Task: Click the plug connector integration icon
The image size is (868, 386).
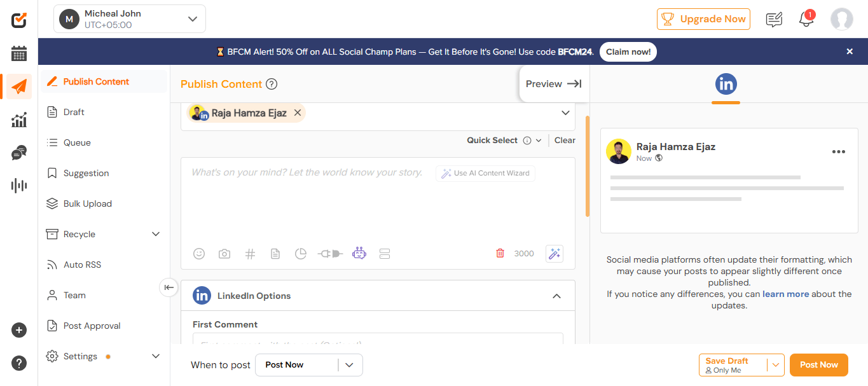Action: coord(330,254)
